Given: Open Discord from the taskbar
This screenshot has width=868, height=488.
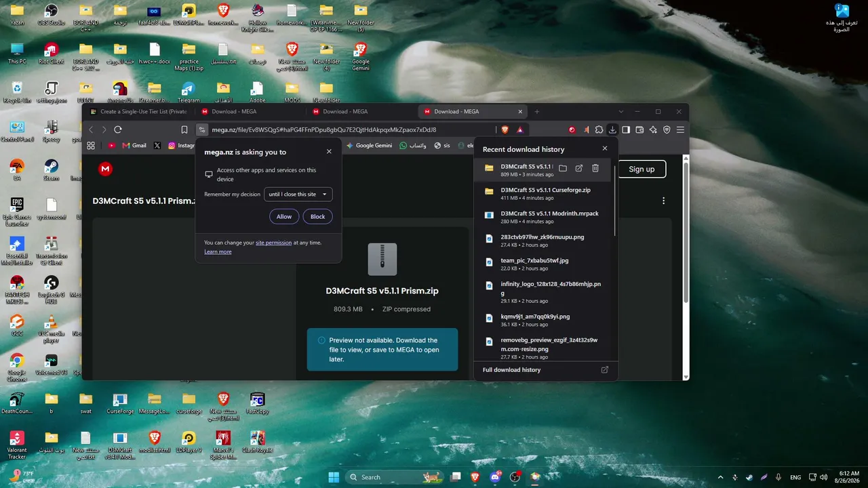Looking at the screenshot, I should pos(494,477).
